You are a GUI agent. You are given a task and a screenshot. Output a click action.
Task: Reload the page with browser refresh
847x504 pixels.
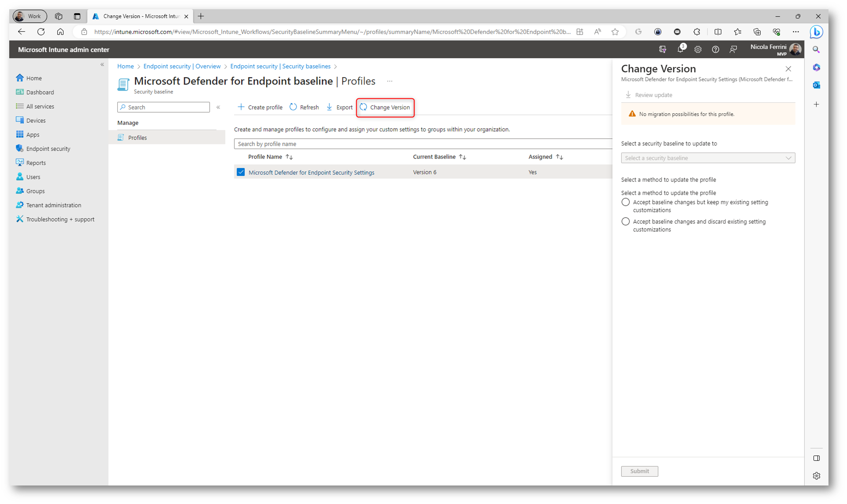41,32
